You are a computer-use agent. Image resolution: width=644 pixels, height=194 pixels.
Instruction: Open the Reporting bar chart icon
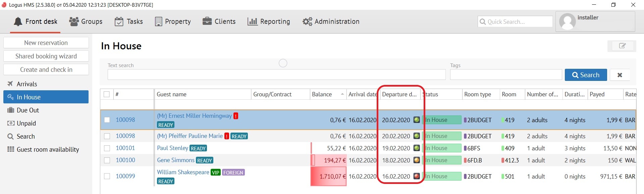[x=252, y=21]
